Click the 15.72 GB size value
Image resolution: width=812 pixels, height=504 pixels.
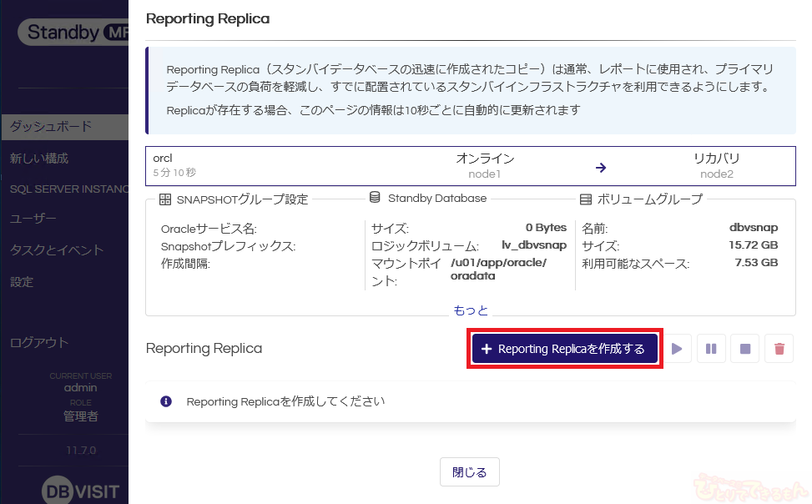pyautogui.click(x=754, y=245)
